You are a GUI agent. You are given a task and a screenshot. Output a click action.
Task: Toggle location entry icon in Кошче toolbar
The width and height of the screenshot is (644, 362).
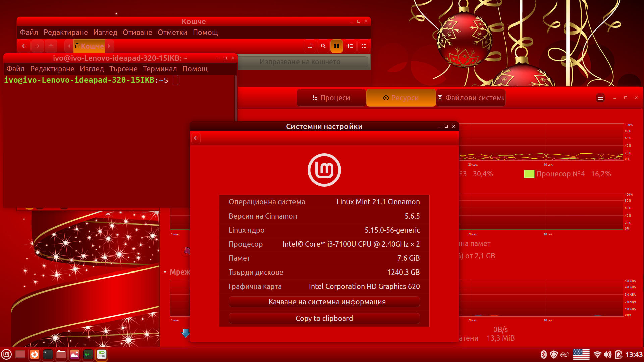pyautogui.click(x=310, y=46)
